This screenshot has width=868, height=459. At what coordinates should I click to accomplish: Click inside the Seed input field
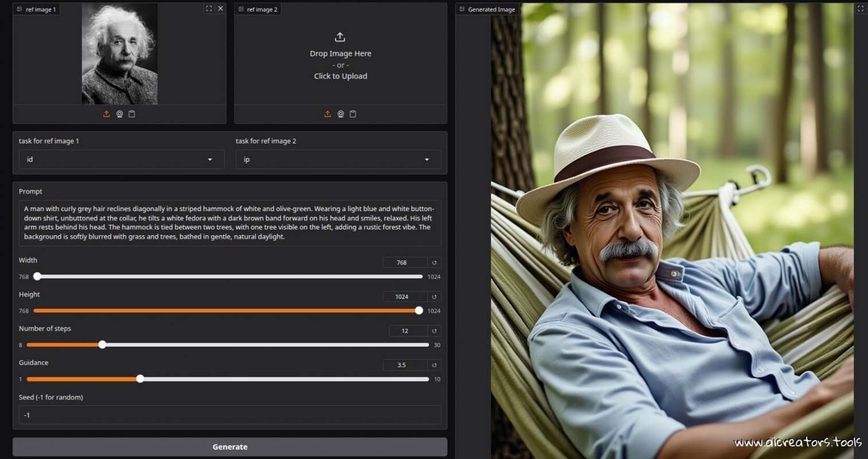tap(229, 414)
